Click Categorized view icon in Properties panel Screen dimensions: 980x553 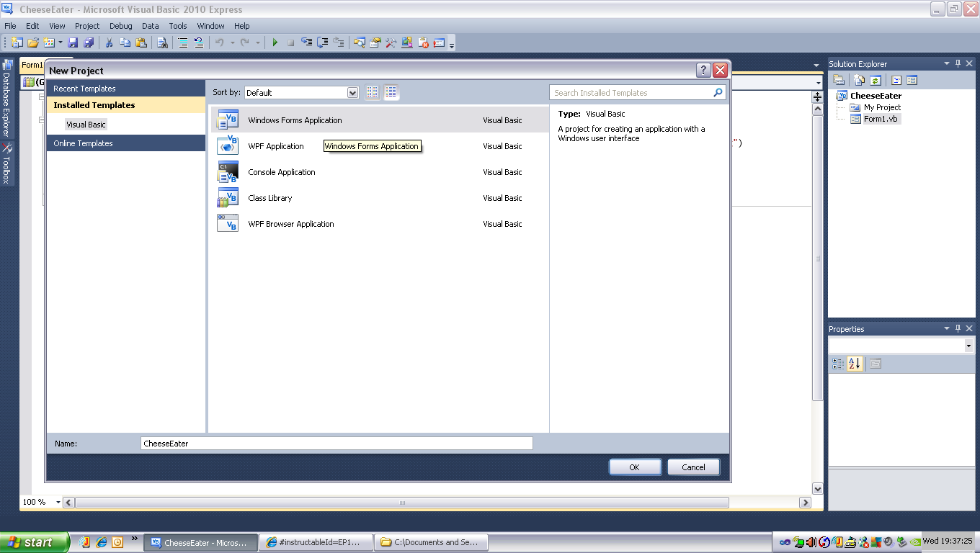click(838, 364)
